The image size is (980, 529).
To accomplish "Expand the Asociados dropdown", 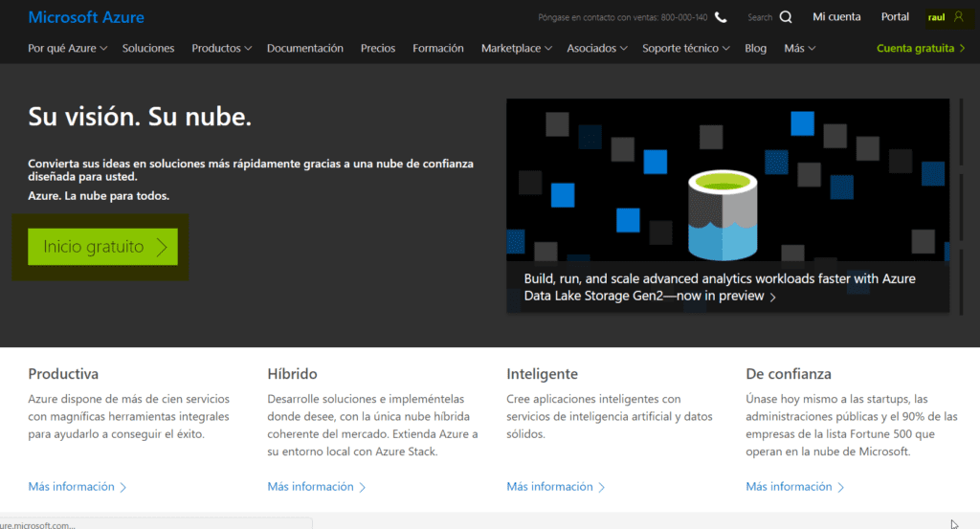I will [x=597, y=48].
